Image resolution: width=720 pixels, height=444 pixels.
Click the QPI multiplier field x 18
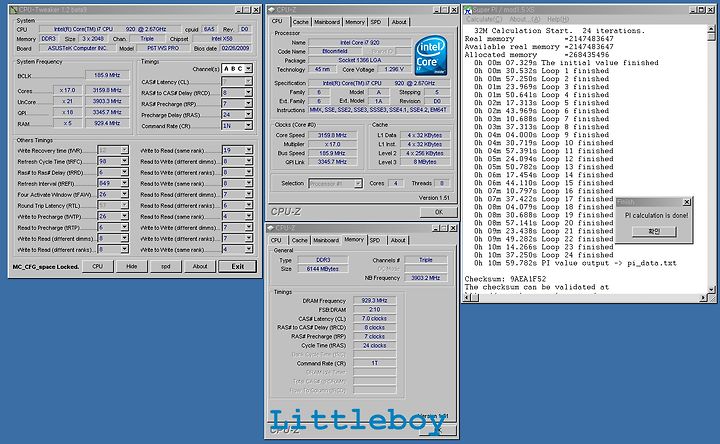pyautogui.click(x=67, y=112)
